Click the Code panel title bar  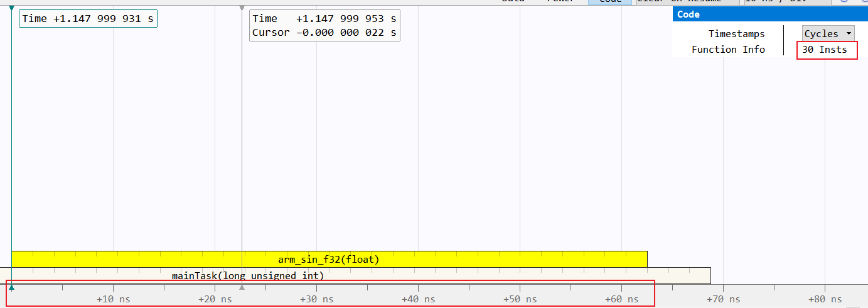click(x=770, y=14)
